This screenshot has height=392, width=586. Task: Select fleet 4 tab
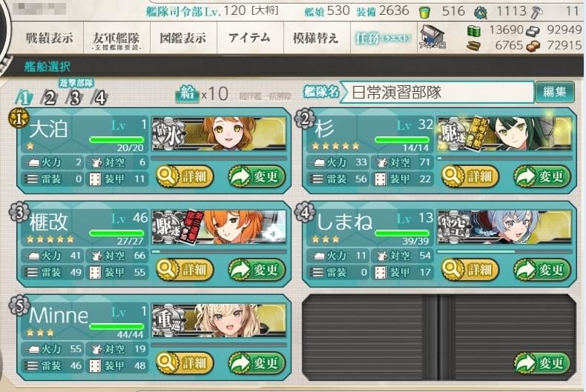100,98
